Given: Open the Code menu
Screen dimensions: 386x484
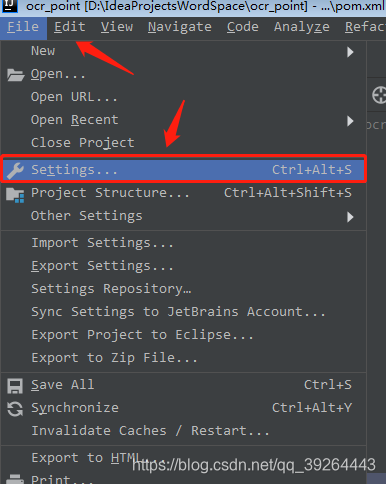Looking at the screenshot, I should 243,27.
